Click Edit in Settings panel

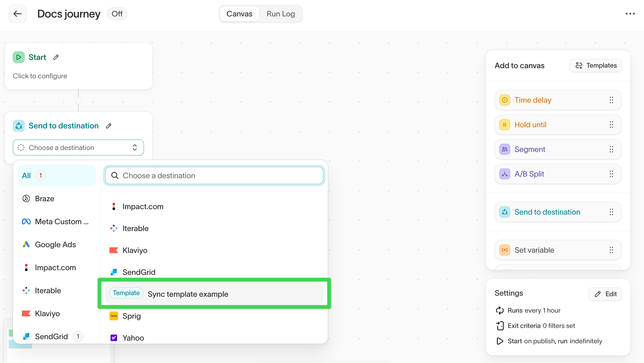(x=605, y=294)
